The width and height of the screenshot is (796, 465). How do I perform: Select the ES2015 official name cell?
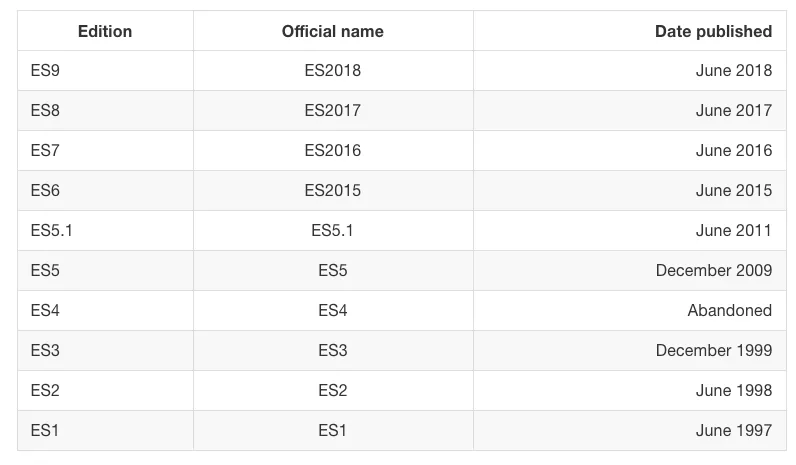[x=333, y=191]
